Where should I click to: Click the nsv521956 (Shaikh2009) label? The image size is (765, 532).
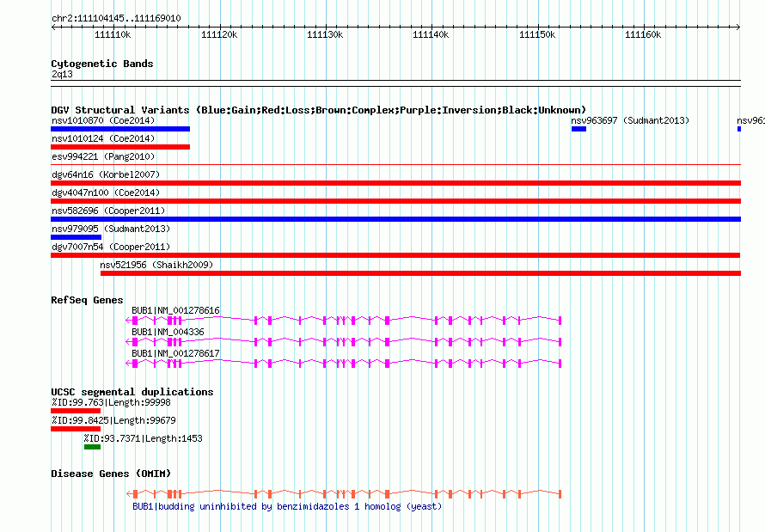[x=156, y=265]
